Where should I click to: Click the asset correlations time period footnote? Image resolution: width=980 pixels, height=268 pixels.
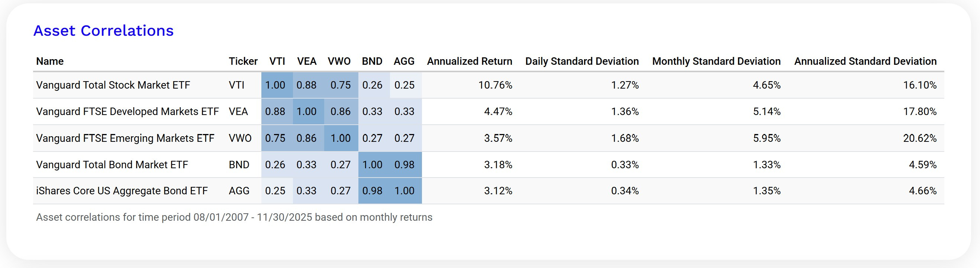pos(234,217)
